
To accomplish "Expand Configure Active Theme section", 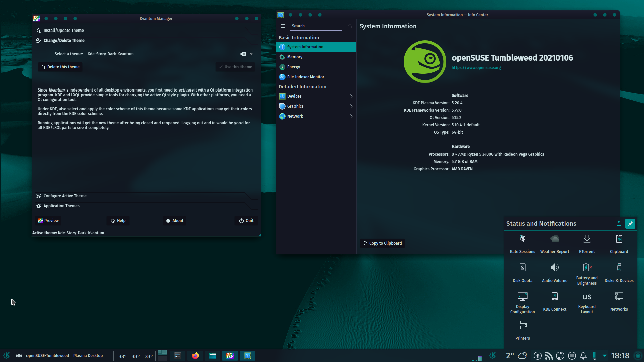I will (146, 196).
